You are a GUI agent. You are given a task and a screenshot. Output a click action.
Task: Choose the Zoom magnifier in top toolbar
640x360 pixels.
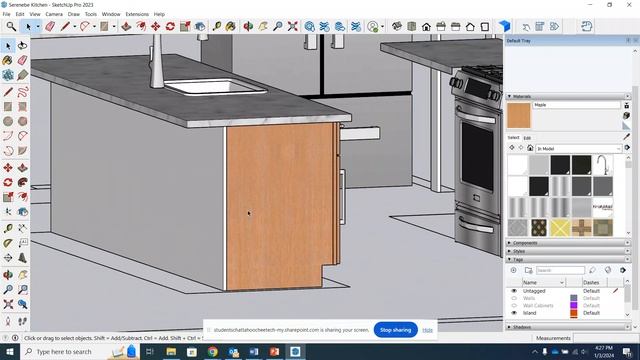278,27
